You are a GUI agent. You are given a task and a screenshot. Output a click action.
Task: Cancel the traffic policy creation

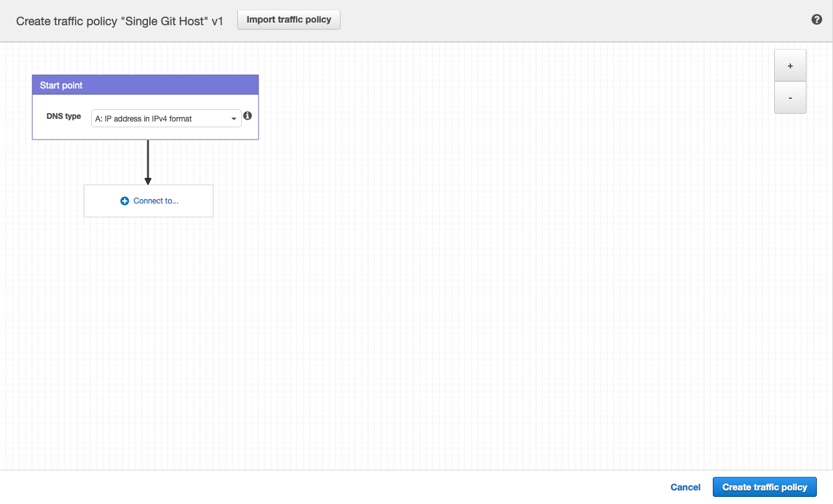point(685,487)
